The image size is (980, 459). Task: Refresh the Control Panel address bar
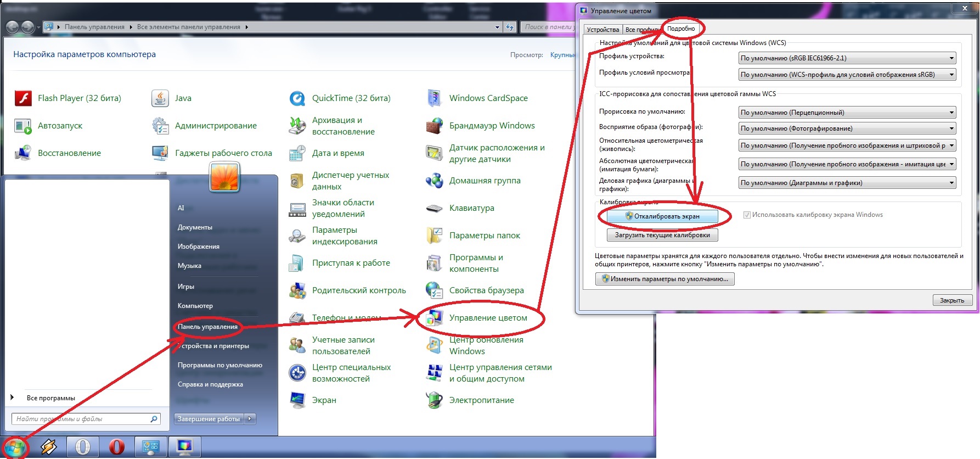click(510, 27)
